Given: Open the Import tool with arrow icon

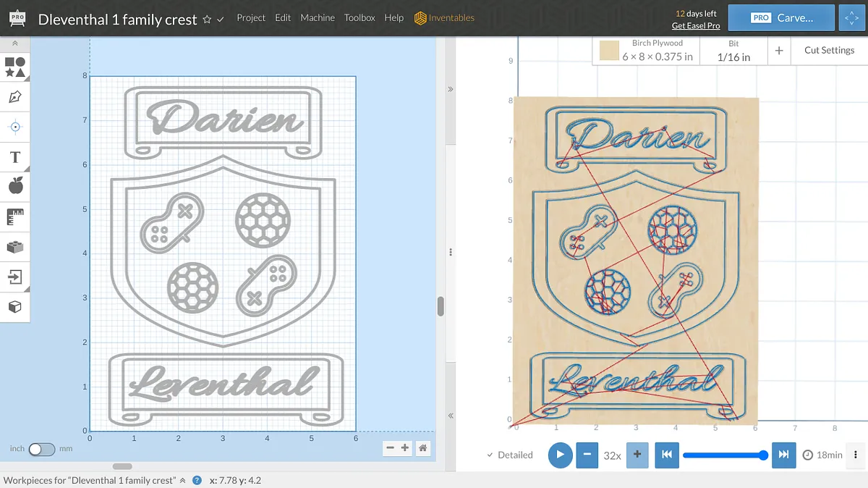Looking at the screenshot, I should tap(15, 277).
